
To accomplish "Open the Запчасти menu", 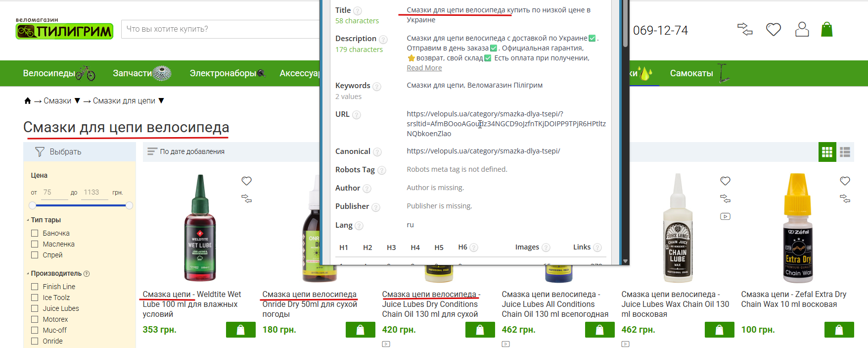I will (142, 73).
